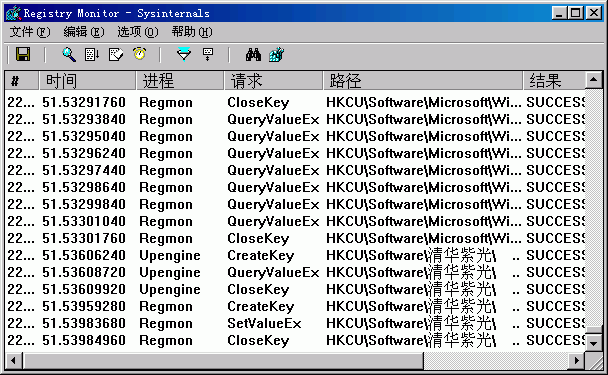Click Upengine in the 51.53606240 row
608x375 pixels.
(x=170, y=256)
